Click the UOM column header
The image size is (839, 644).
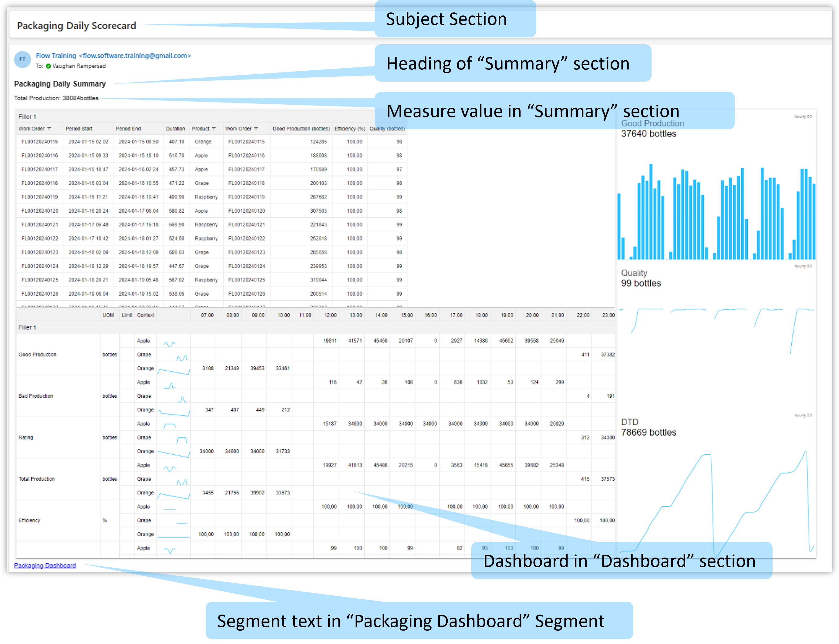pos(109,315)
